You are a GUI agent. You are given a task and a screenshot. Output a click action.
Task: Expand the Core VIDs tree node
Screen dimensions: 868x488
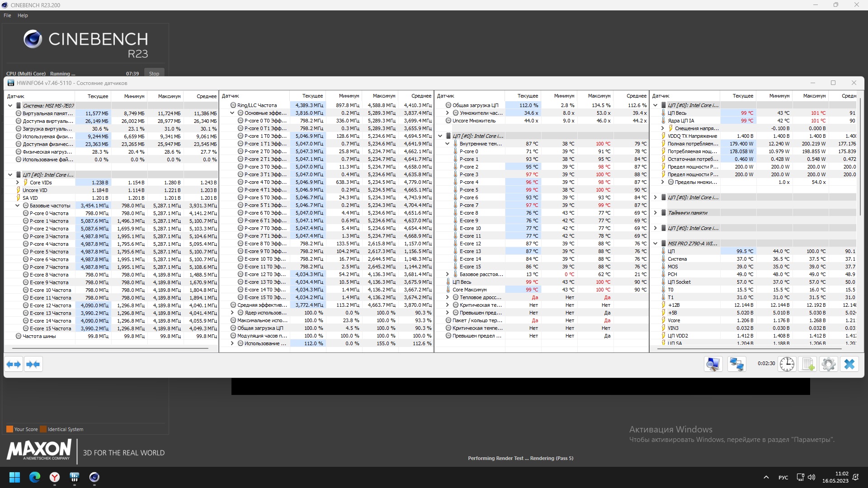coord(18,183)
